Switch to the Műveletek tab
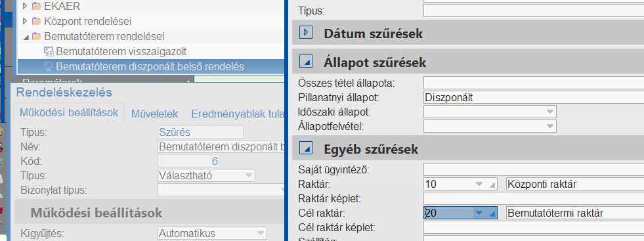 [154, 114]
